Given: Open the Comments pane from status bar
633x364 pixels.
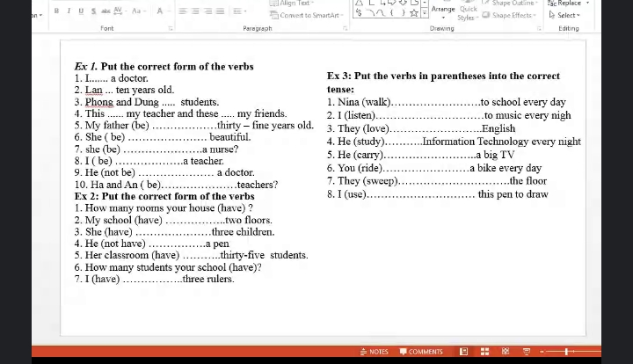Looking at the screenshot, I should pyautogui.click(x=421, y=352).
